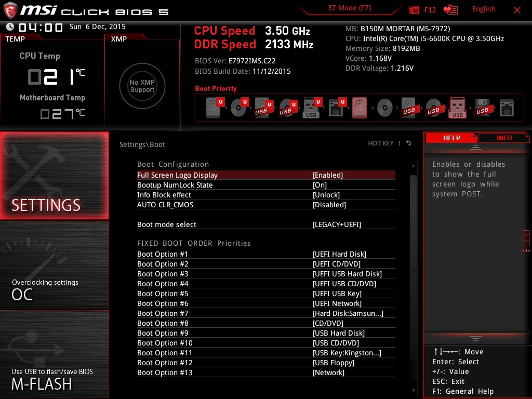Change language via English button
The image size is (532, 399).
coord(484,9)
